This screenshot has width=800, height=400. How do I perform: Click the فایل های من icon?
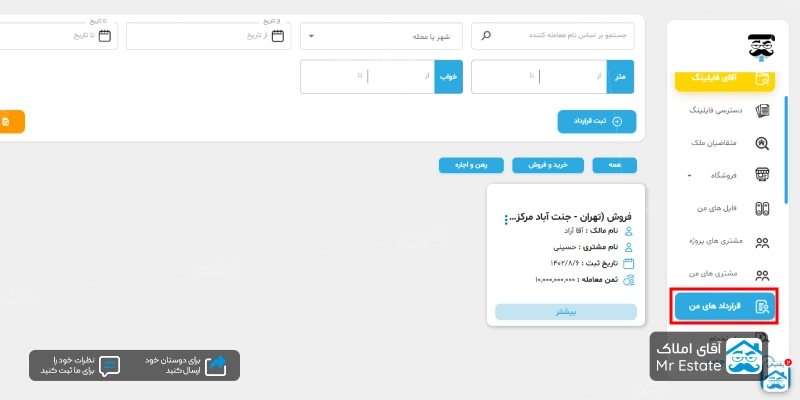pos(762,208)
